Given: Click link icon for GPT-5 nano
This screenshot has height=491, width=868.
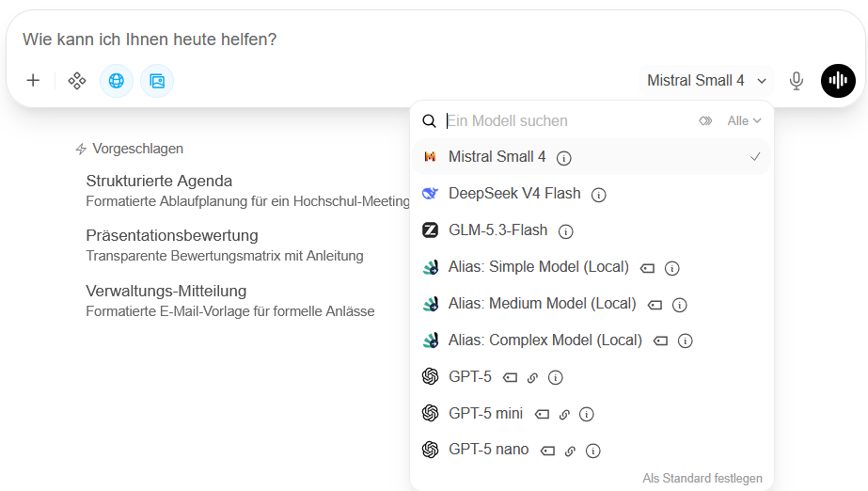Looking at the screenshot, I should pyautogui.click(x=570, y=451).
